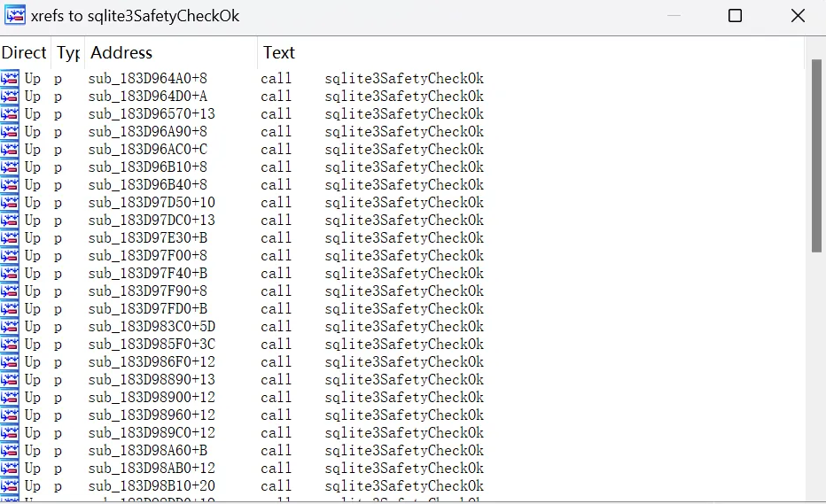Select address sub_183D97F40+B

(147, 274)
